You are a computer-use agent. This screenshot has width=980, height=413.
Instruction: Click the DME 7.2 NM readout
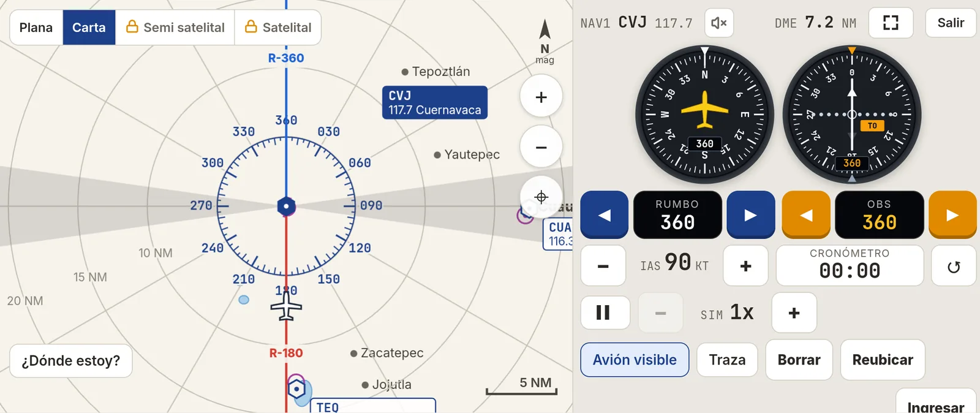(815, 23)
